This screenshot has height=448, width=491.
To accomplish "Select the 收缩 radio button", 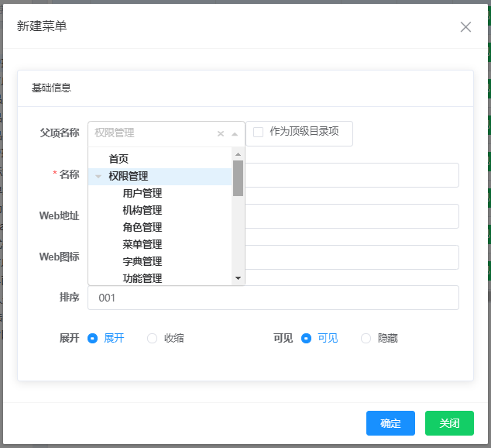I will click(x=153, y=339).
